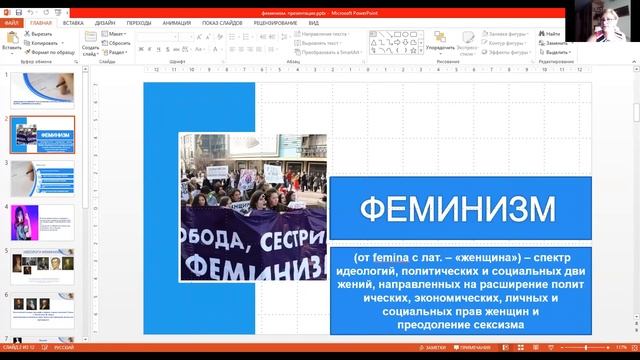Select the star shape in shapes gallery
This screenshot has height=360, width=640.
tap(413, 51)
